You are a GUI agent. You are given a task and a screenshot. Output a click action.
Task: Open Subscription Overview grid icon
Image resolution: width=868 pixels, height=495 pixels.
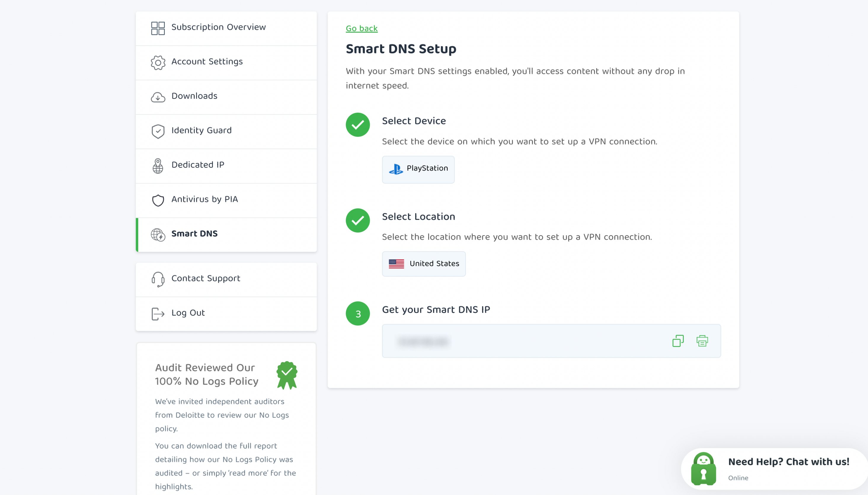(x=158, y=28)
